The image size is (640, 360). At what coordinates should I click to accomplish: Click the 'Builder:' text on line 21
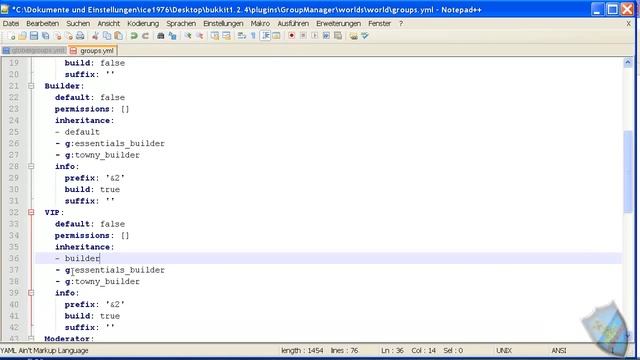pos(64,86)
